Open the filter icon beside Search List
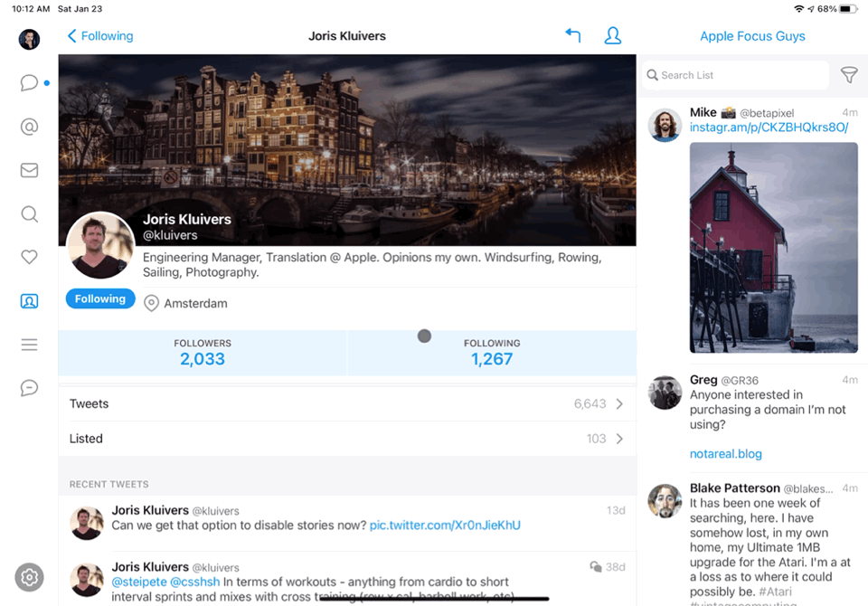Viewport: 868px width, 606px height. click(849, 75)
